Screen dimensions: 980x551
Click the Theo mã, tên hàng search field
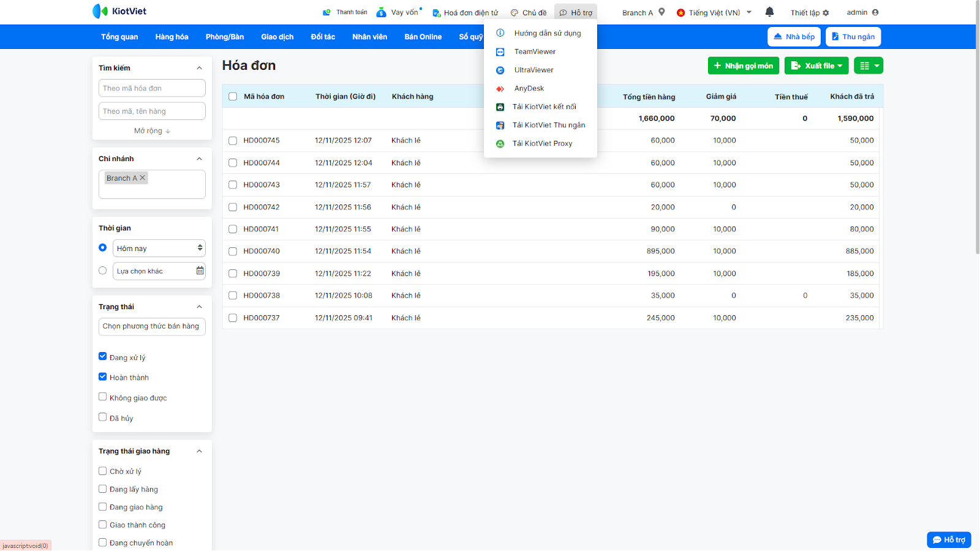(x=152, y=111)
